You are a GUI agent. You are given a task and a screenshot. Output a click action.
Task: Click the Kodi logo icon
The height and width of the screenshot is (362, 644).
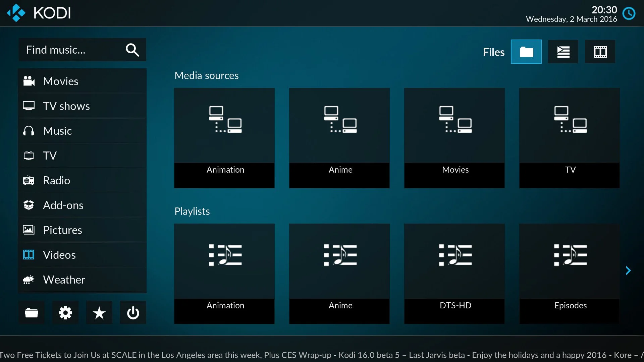(x=16, y=13)
